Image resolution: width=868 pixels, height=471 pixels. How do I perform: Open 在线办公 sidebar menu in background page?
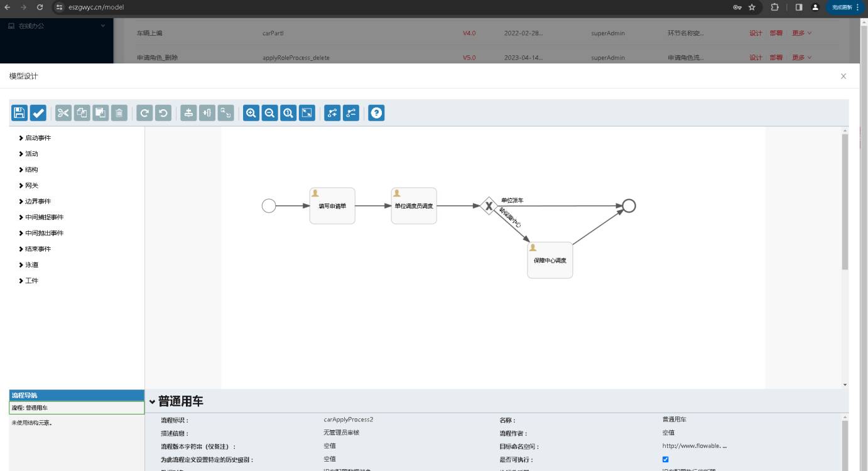pos(57,26)
